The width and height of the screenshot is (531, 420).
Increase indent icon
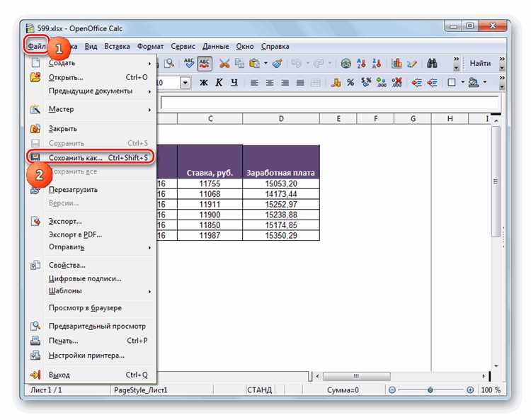(x=432, y=83)
